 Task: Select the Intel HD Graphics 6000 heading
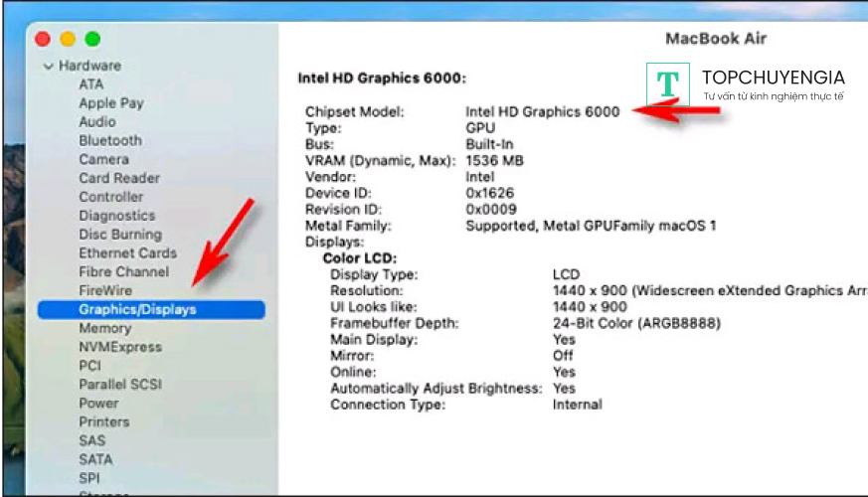(382, 78)
